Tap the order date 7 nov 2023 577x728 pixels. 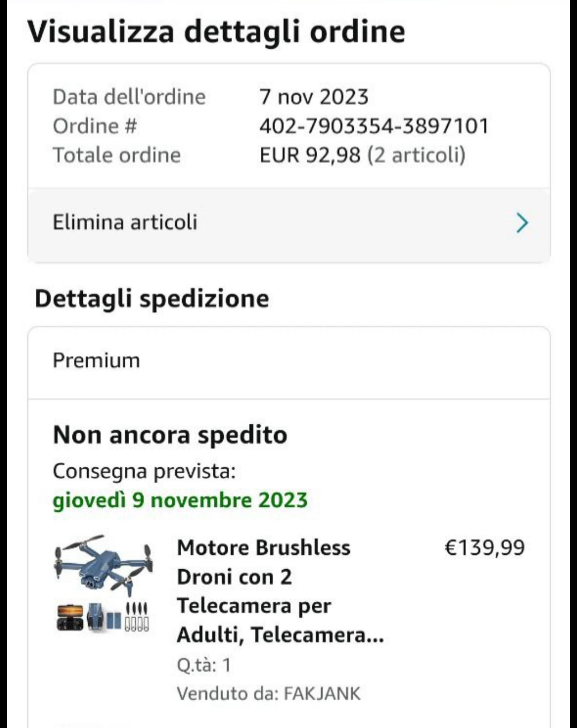tap(314, 97)
